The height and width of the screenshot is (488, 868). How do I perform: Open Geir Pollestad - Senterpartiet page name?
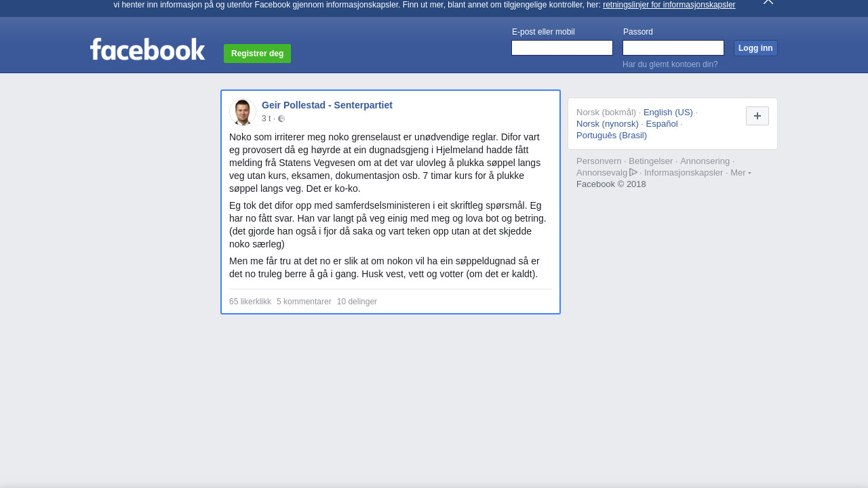(x=327, y=105)
